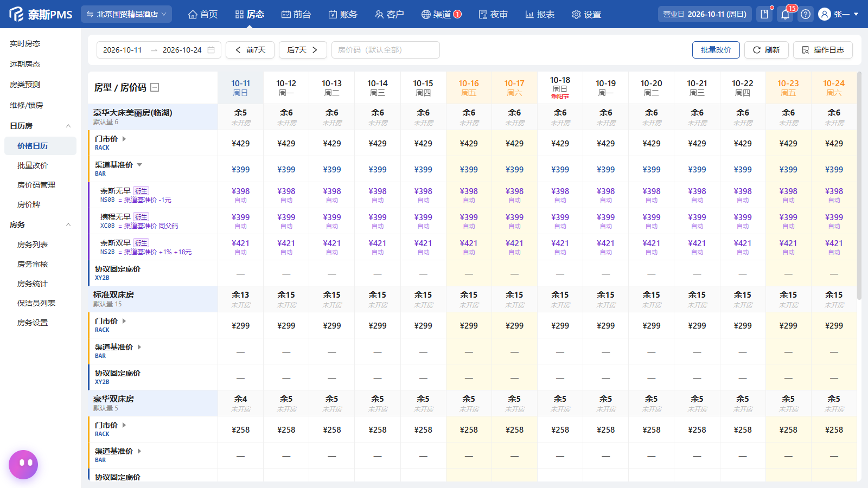Click the 10-18 重阳节 date header
The width and height of the screenshot is (868, 488).
(x=560, y=87)
